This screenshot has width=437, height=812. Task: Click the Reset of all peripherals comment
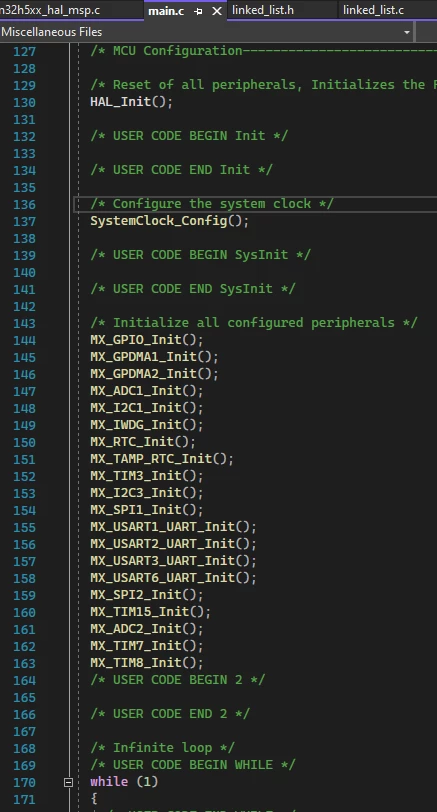(x=264, y=85)
